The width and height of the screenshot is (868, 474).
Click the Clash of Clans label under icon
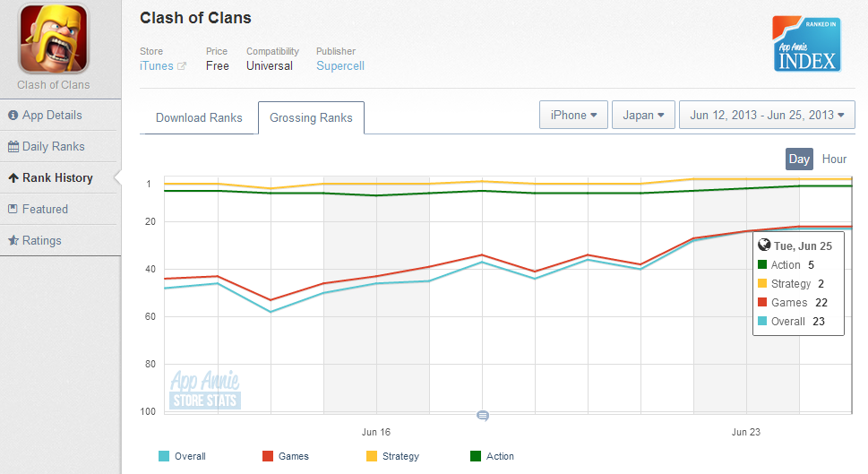point(53,85)
